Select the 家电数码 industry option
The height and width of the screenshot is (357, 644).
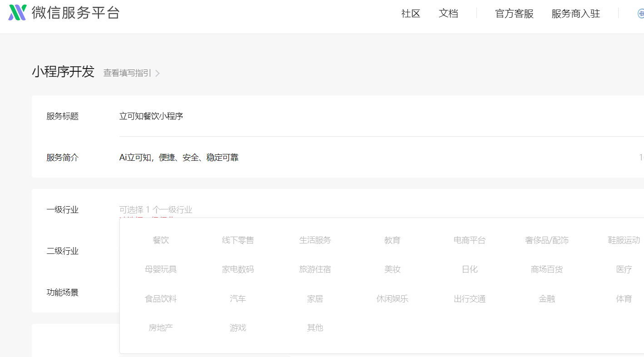(238, 269)
